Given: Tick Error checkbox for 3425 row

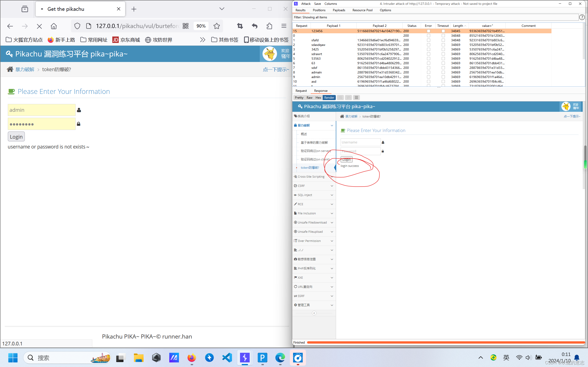Looking at the screenshot, I should click(x=428, y=50).
